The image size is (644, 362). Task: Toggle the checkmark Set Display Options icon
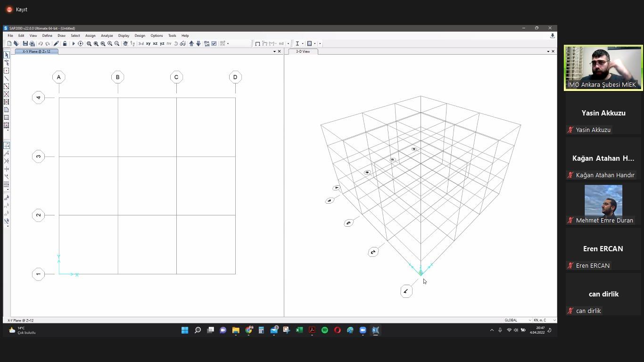214,43
